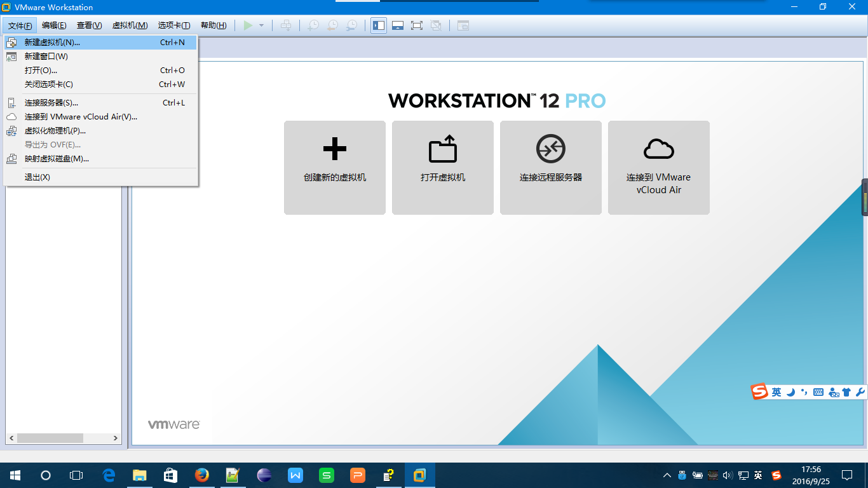Click the taskbar clock showing 17:56

(x=811, y=475)
